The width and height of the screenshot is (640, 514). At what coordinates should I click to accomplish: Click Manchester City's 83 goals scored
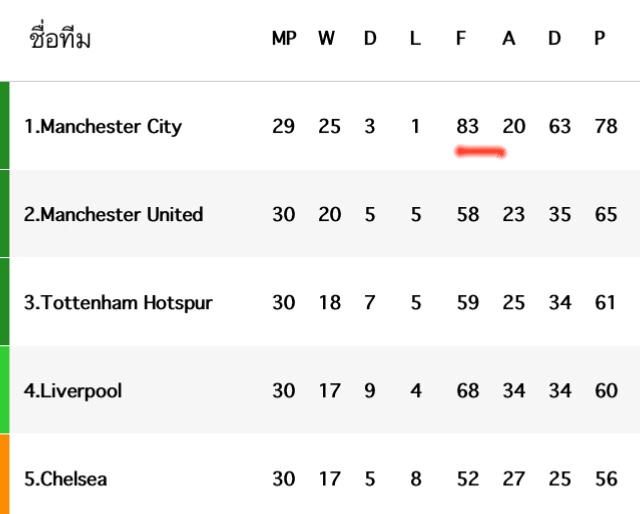pyautogui.click(x=467, y=127)
